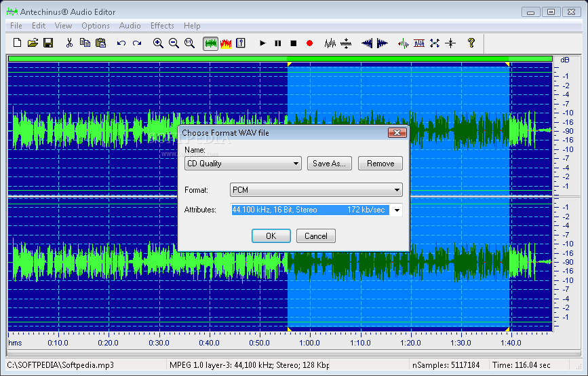The image size is (588, 376).
Task: Click the file info icon in toolbar
Action: (x=241, y=43)
